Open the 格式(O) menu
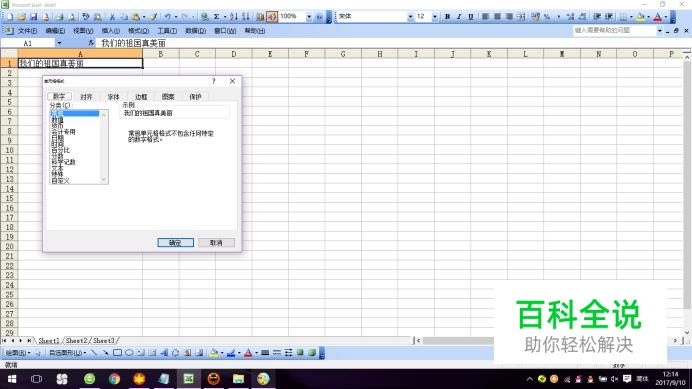The image size is (692, 389). tap(138, 31)
